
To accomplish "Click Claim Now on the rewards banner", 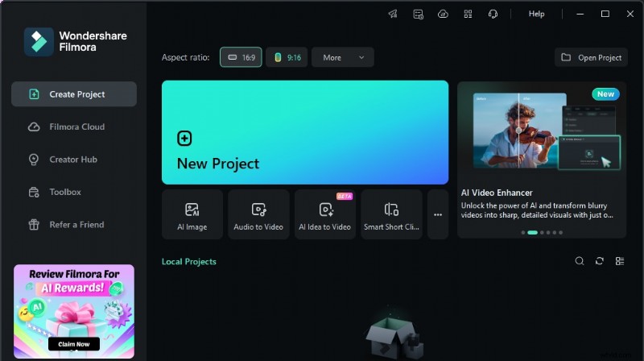I will pyautogui.click(x=74, y=344).
